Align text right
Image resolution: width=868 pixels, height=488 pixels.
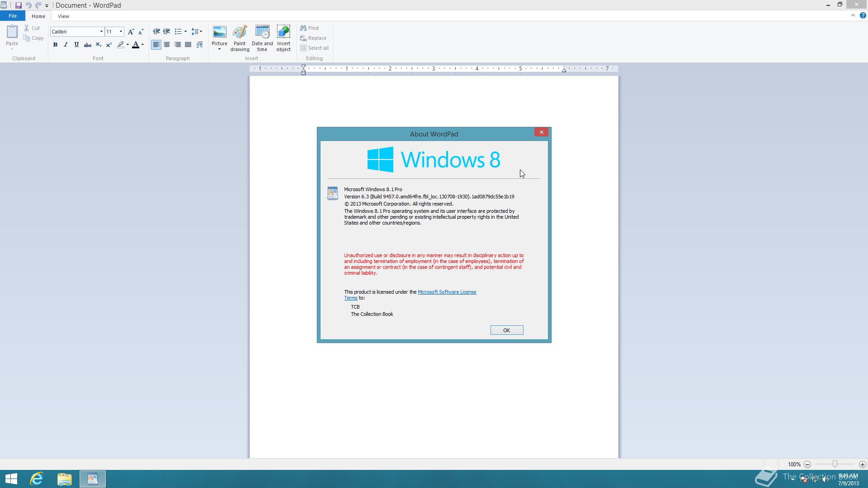pyautogui.click(x=178, y=45)
